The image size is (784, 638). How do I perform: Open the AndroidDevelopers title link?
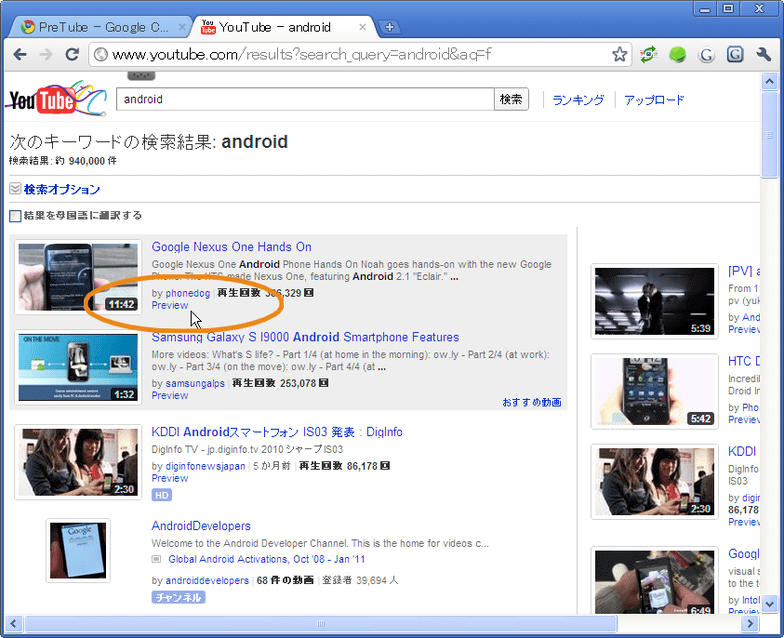click(x=201, y=526)
